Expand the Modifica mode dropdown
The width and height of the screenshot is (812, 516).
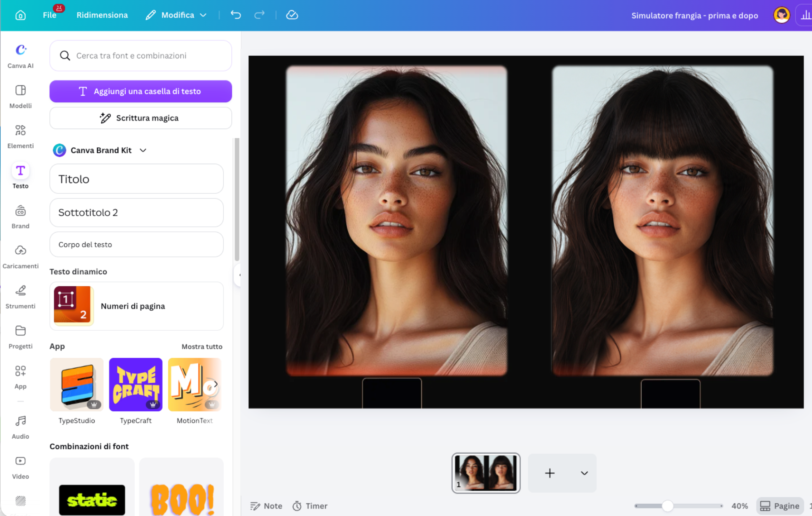tap(176, 15)
